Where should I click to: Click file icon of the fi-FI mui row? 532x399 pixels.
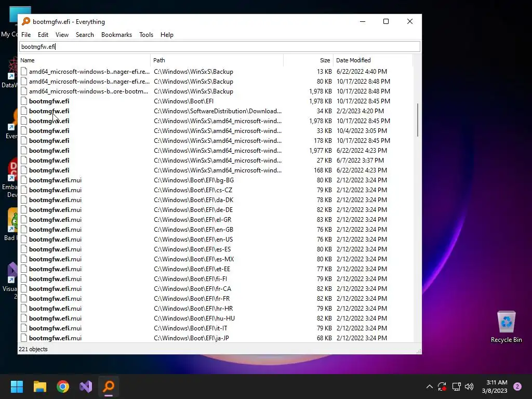coord(24,278)
